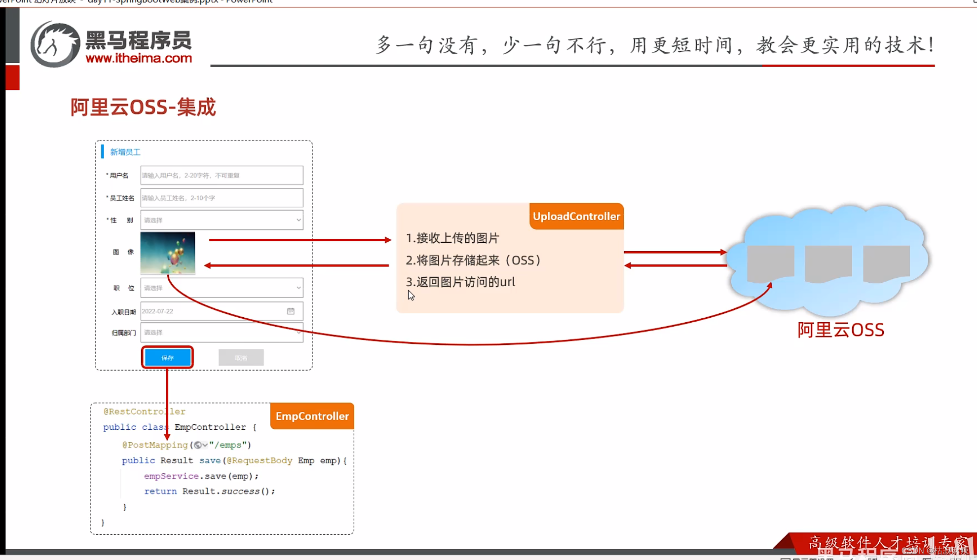The width and height of the screenshot is (977, 560).
Task: Click the balloon image thumbnail in the form
Action: pyautogui.click(x=168, y=253)
